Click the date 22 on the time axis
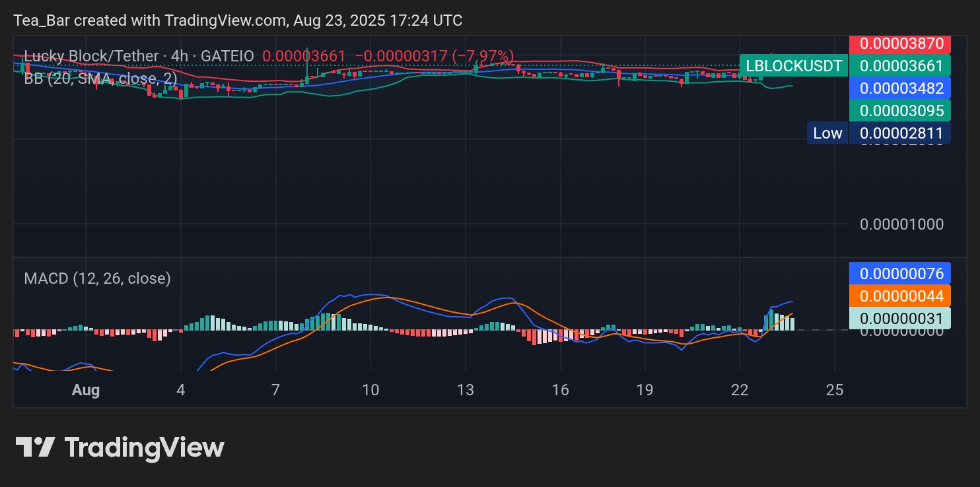 point(740,390)
